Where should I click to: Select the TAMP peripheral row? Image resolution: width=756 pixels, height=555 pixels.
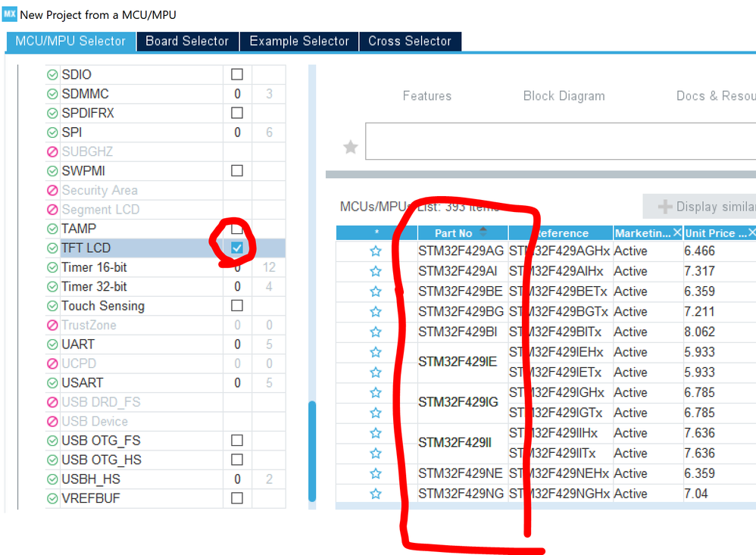click(x=165, y=229)
